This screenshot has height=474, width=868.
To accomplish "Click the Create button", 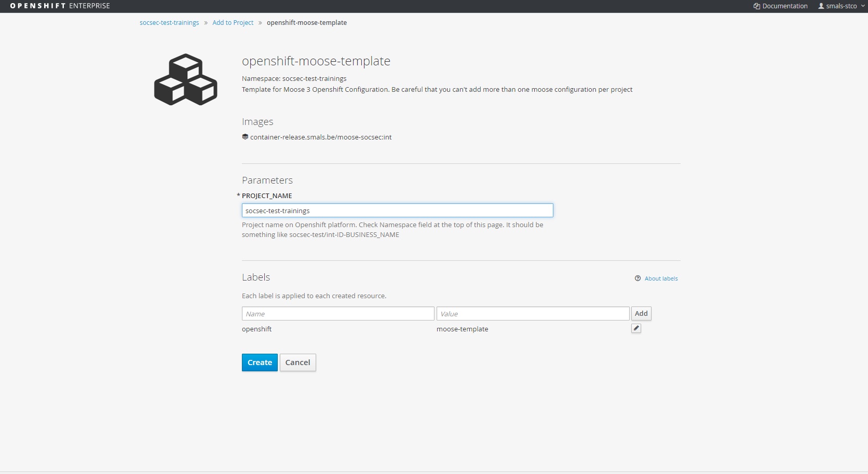I will pyautogui.click(x=260, y=363).
